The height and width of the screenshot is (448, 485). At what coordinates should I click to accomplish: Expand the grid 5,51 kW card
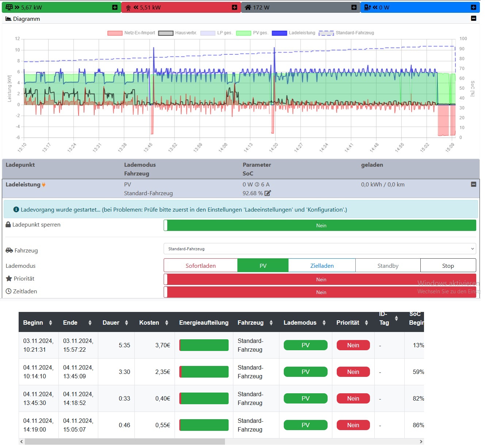click(234, 7)
